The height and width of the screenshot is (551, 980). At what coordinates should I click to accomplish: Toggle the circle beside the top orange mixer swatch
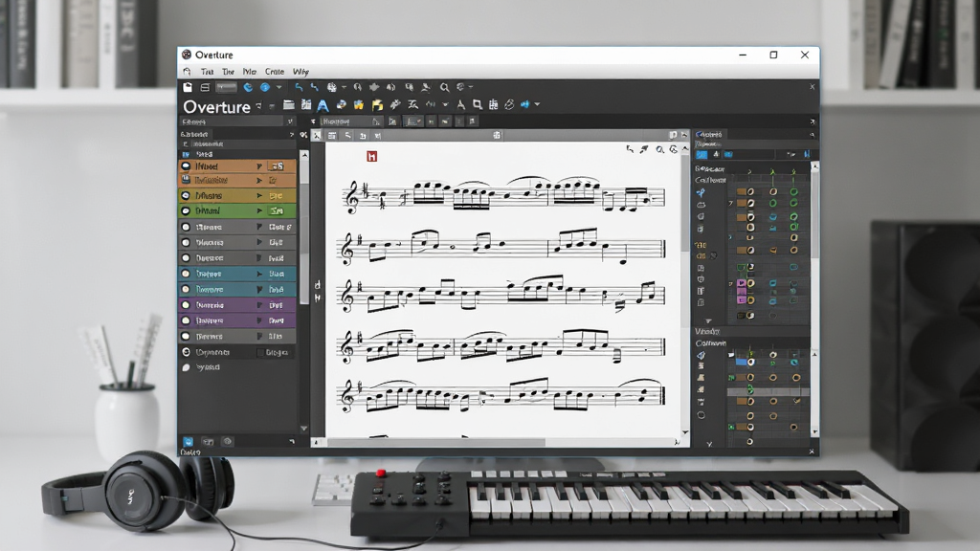click(750, 191)
